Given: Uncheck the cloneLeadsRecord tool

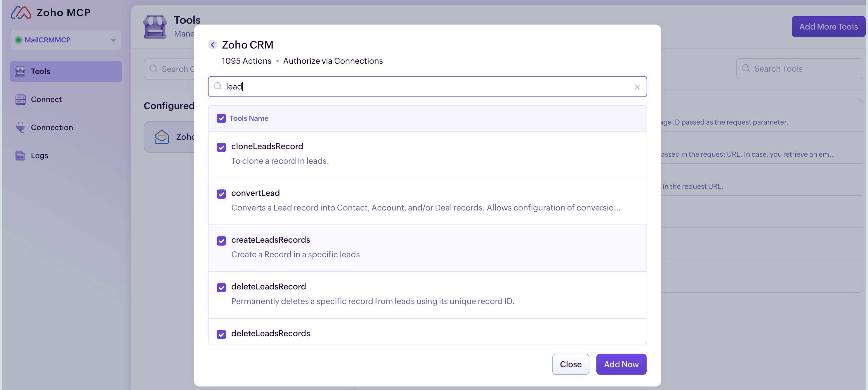Looking at the screenshot, I should (221, 147).
